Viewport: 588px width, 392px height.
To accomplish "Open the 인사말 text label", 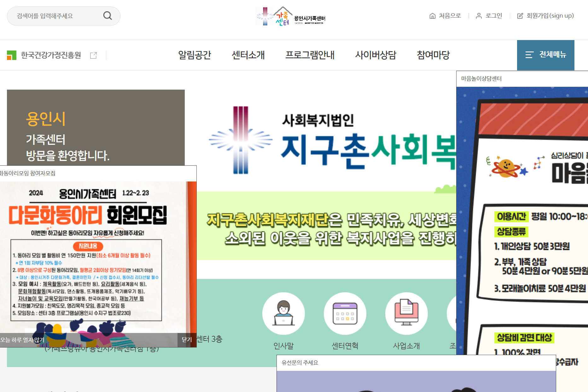I will click(283, 346).
